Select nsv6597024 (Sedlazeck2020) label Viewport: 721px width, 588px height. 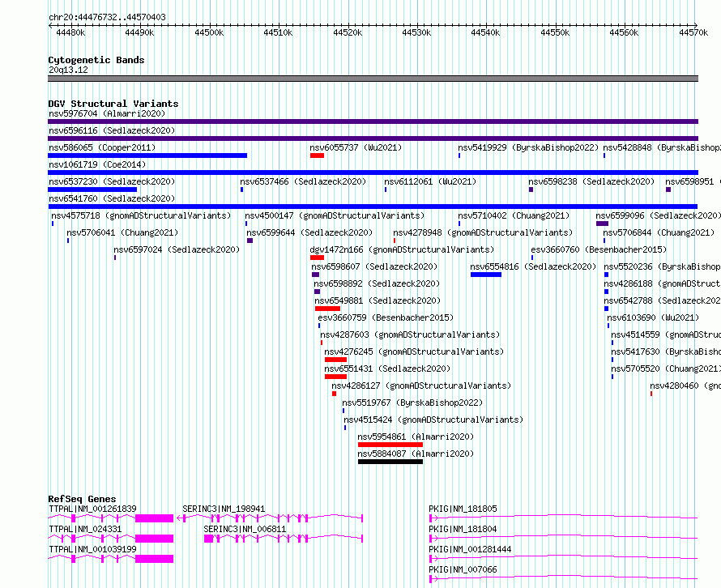coord(177,249)
